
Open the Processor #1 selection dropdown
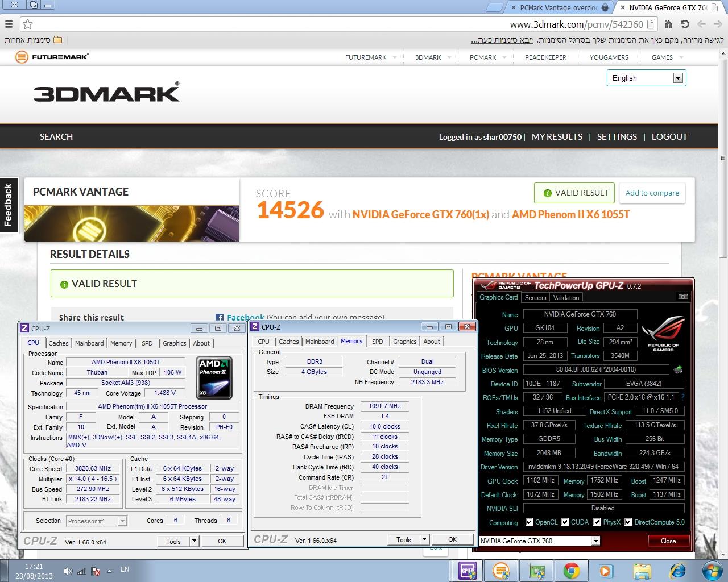pos(97,521)
